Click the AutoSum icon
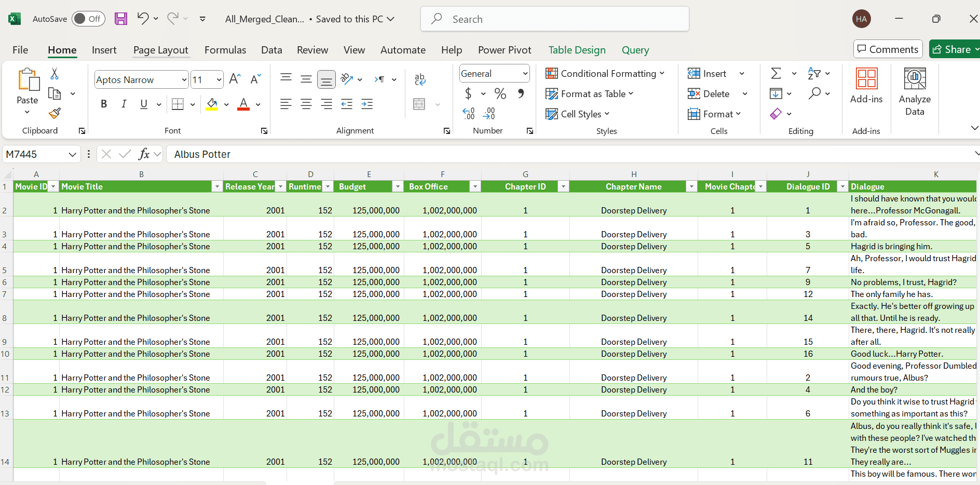 pos(775,73)
